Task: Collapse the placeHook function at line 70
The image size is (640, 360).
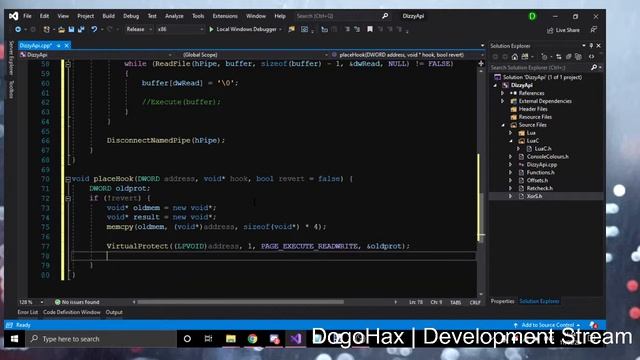Action: (68, 179)
